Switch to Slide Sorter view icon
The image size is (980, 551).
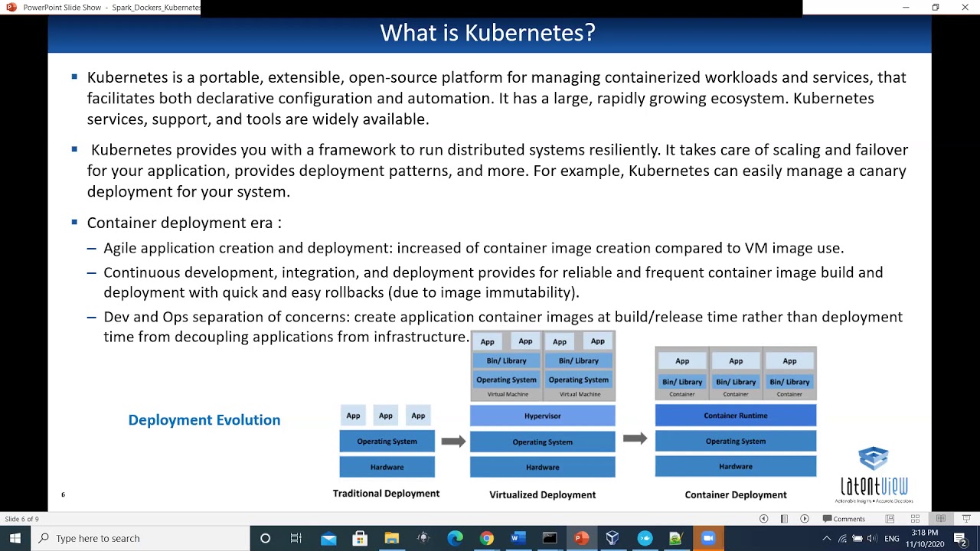[x=915, y=519]
